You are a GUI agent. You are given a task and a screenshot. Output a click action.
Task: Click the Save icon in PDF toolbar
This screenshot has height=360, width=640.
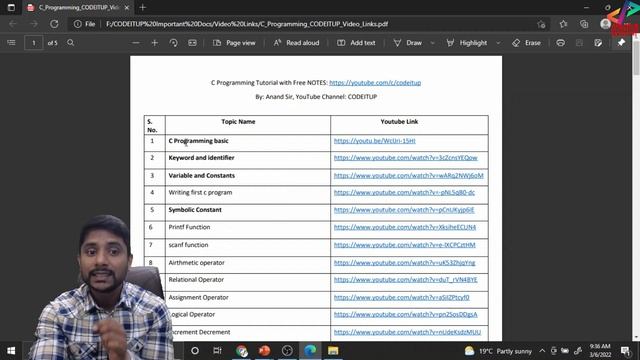click(x=579, y=42)
